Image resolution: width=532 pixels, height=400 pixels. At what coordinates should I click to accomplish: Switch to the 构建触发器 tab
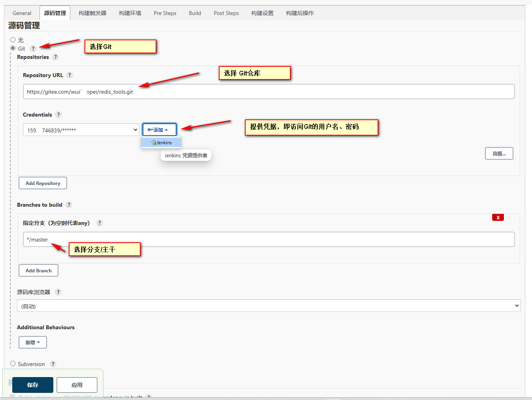tap(92, 13)
